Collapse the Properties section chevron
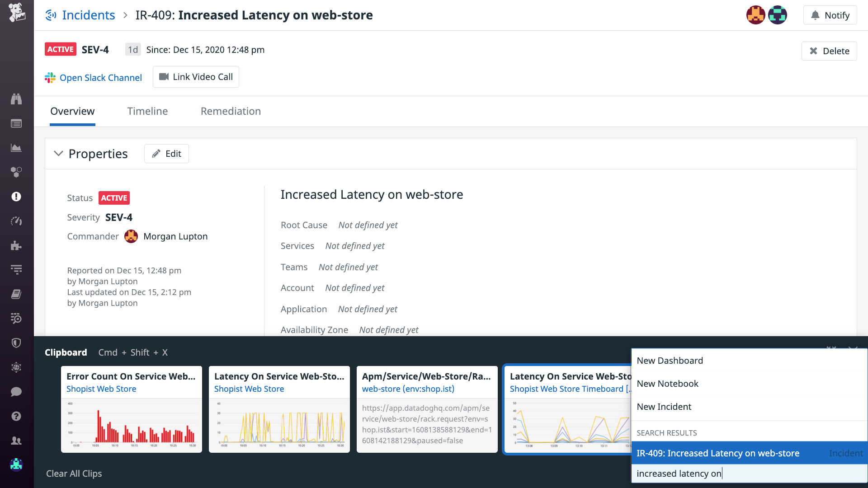Image resolution: width=868 pixels, height=488 pixels. (58, 154)
